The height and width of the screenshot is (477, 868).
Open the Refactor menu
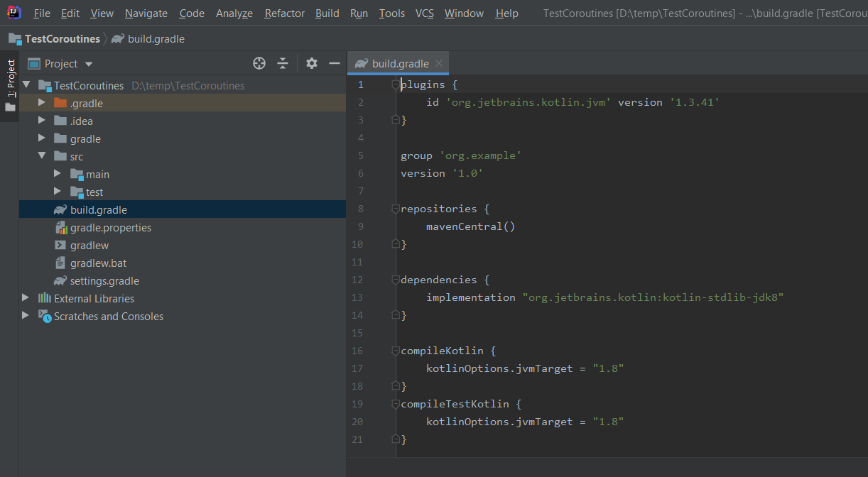tap(284, 13)
